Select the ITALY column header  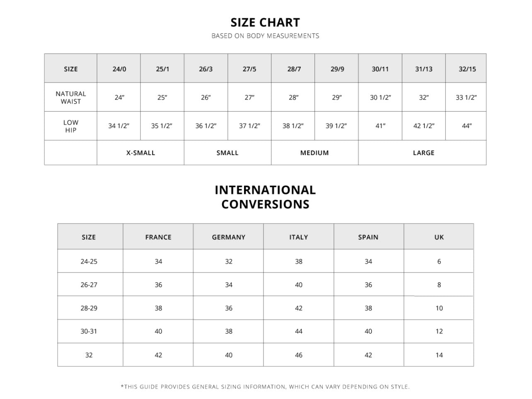(x=299, y=237)
